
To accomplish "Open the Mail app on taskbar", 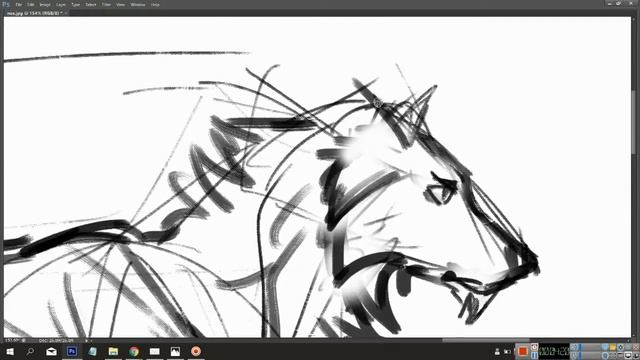I will click(51, 351).
